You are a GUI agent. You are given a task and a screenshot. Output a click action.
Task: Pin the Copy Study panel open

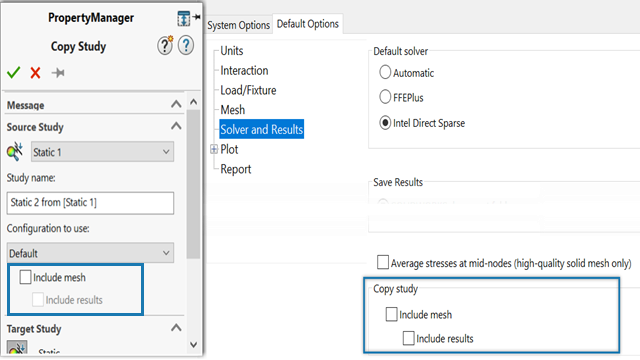click(58, 73)
